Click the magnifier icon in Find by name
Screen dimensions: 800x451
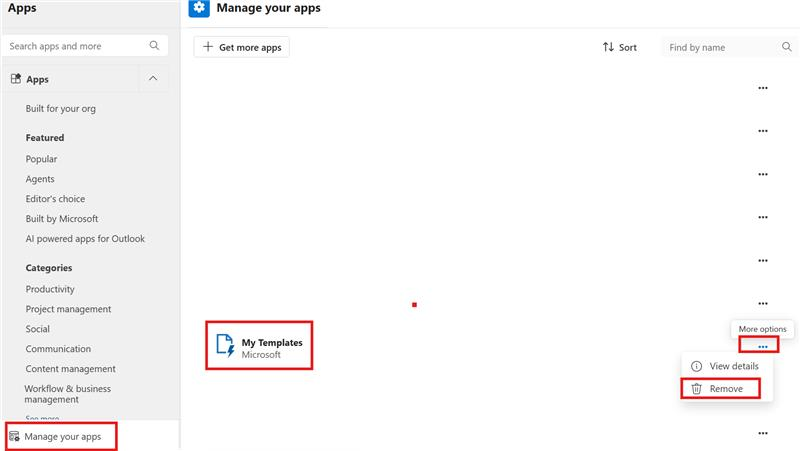tap(786, 47)
